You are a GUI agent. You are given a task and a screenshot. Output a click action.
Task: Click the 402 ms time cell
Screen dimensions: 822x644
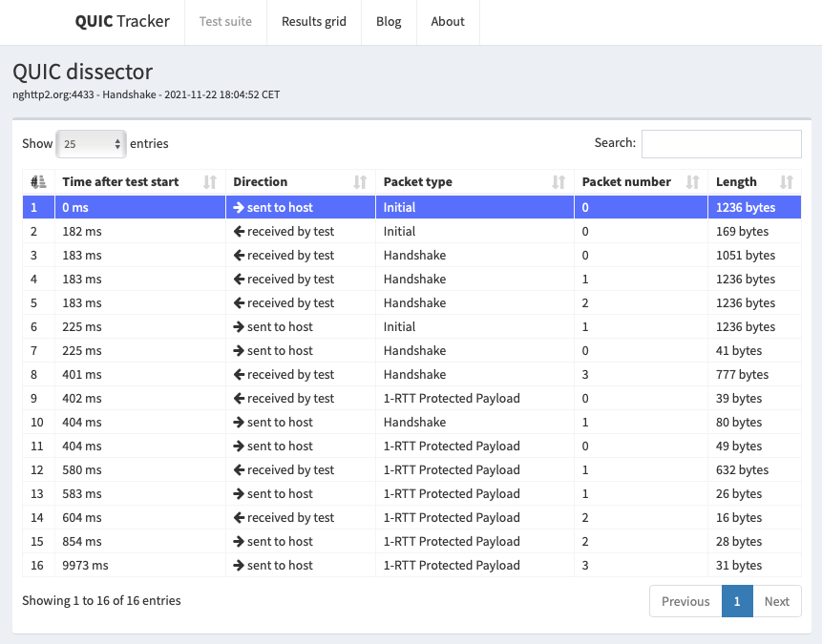140,398
